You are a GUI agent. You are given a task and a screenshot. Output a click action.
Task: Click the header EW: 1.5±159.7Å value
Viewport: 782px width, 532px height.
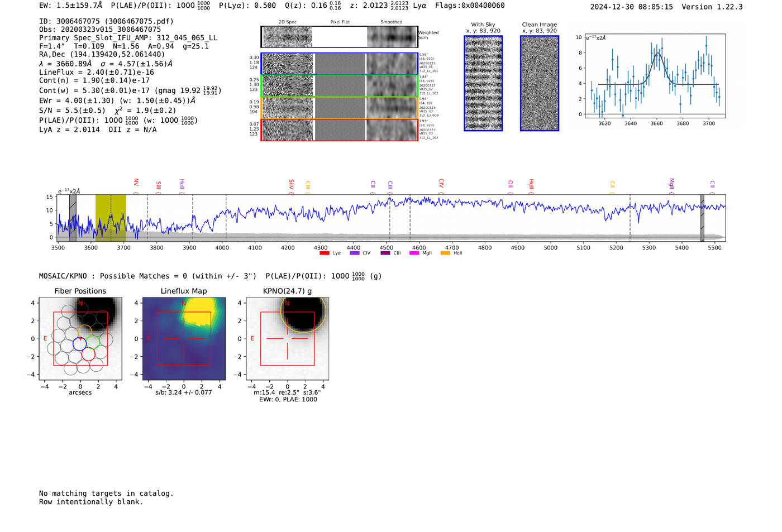(x=71, y=6)
